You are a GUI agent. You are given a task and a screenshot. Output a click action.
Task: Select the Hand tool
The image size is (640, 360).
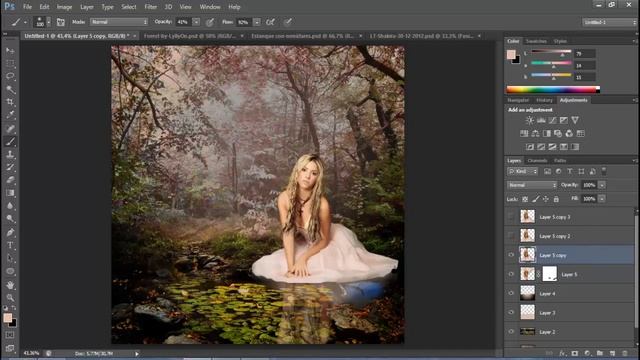coord(10,284)
